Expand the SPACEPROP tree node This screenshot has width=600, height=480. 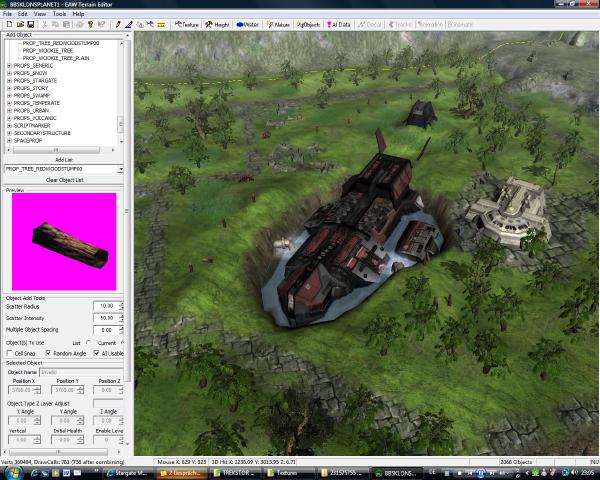tap(10, 141)
